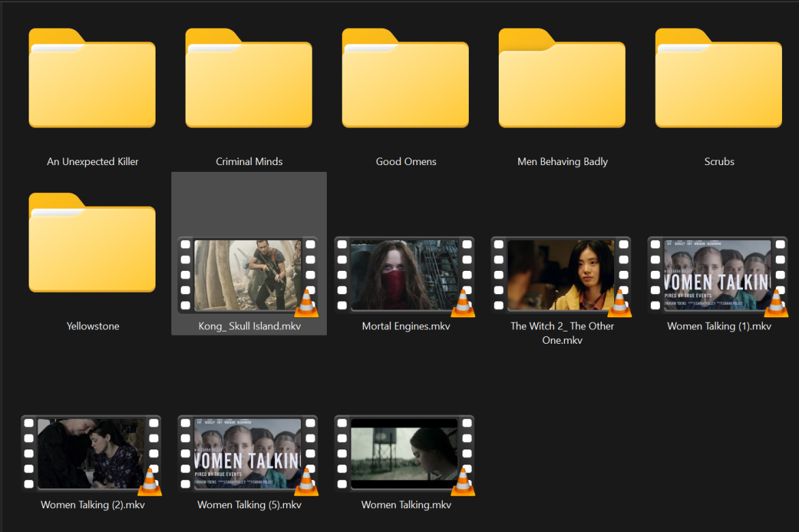Click the 'Women Talking (2).mkv' file name
Viewport: 799px width, 532px height.
point(93,505)
